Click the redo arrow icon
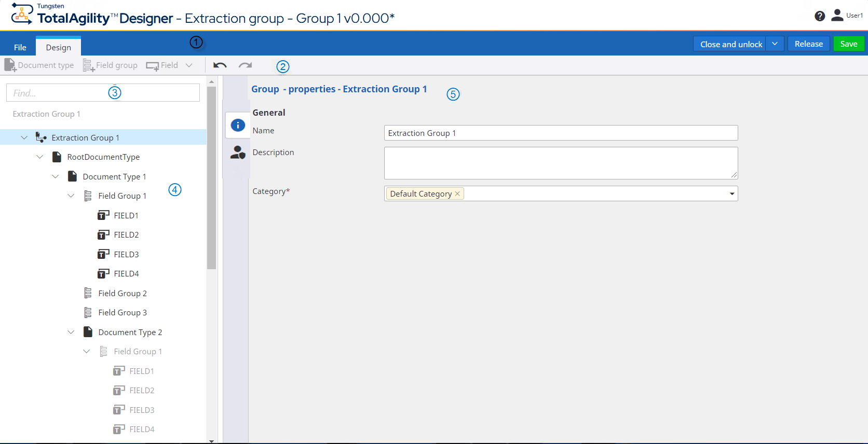The width and height of the screenshot is (868, 444). 245,65
